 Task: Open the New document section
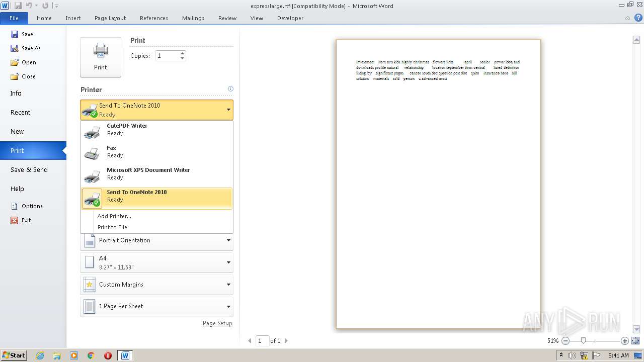pos(33,131)
